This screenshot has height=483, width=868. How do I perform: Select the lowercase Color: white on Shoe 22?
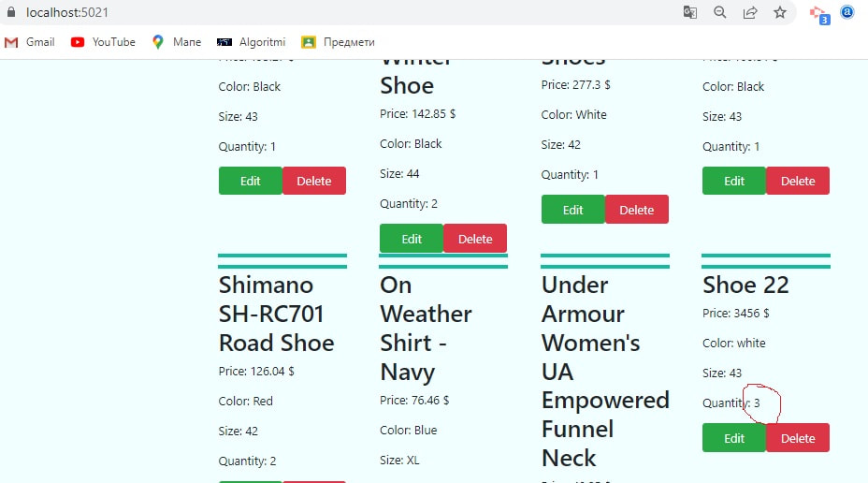pos(734,343)
